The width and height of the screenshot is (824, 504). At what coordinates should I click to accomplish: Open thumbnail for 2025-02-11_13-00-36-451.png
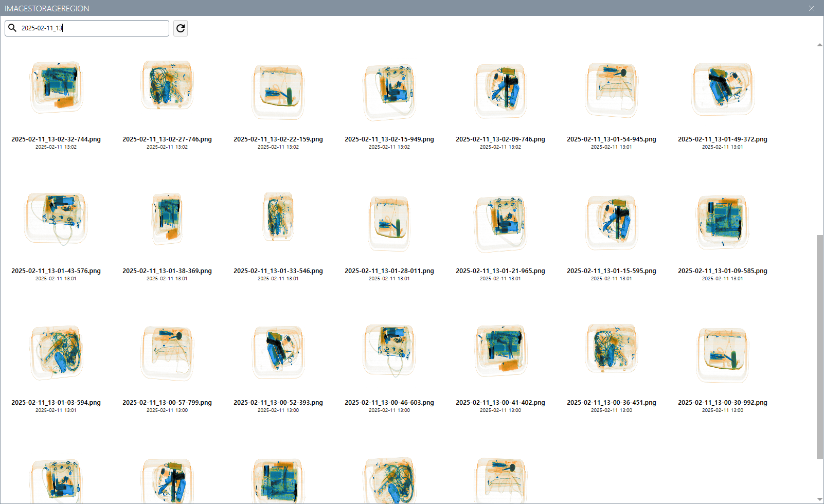(x=612, y=349)
